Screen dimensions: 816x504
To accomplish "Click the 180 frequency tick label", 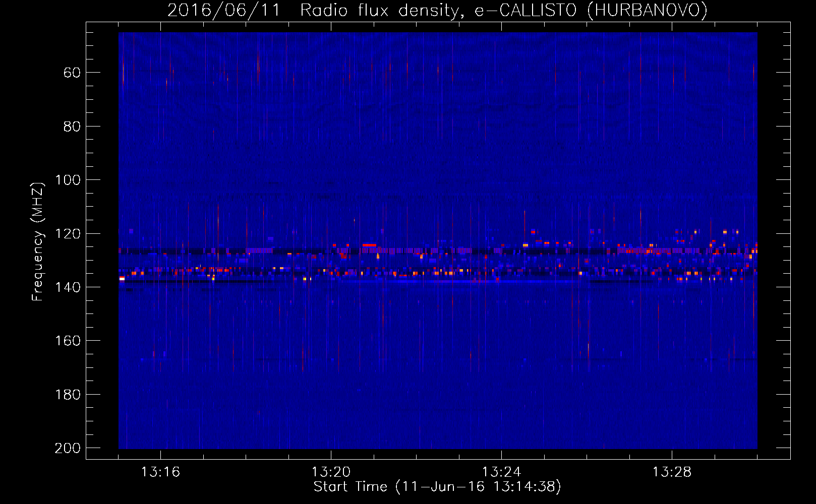I will (x=68, y=395).
